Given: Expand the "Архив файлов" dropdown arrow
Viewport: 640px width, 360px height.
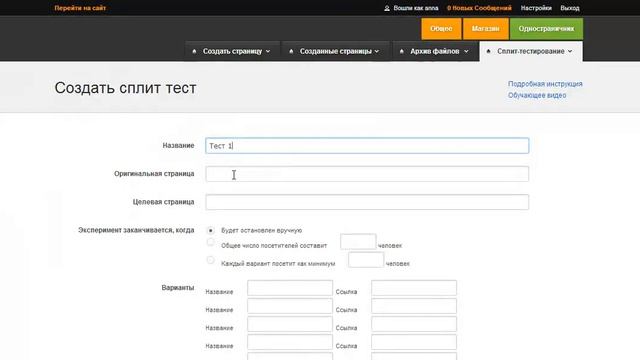Looking at the screenshot, I should 466,51.
